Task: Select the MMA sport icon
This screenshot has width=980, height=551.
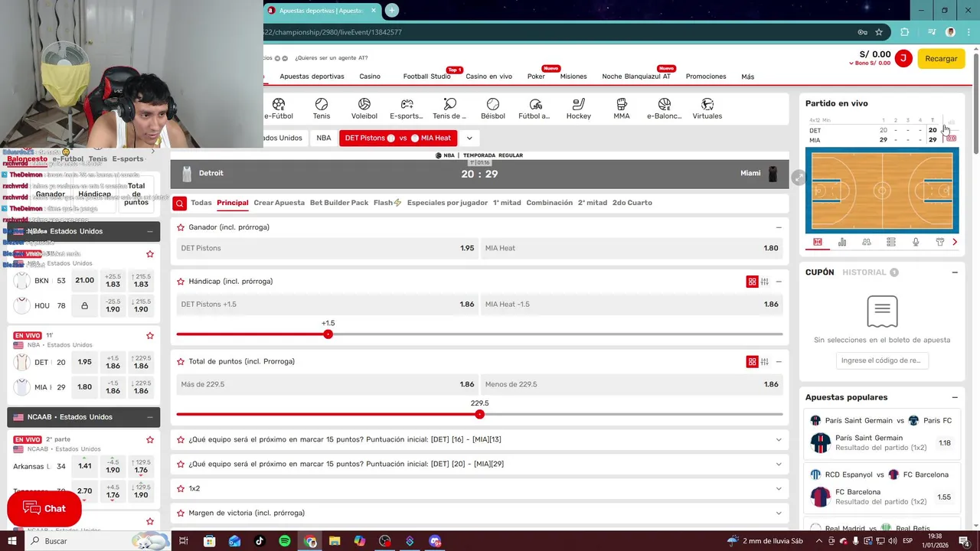Action: pos(622,104)
